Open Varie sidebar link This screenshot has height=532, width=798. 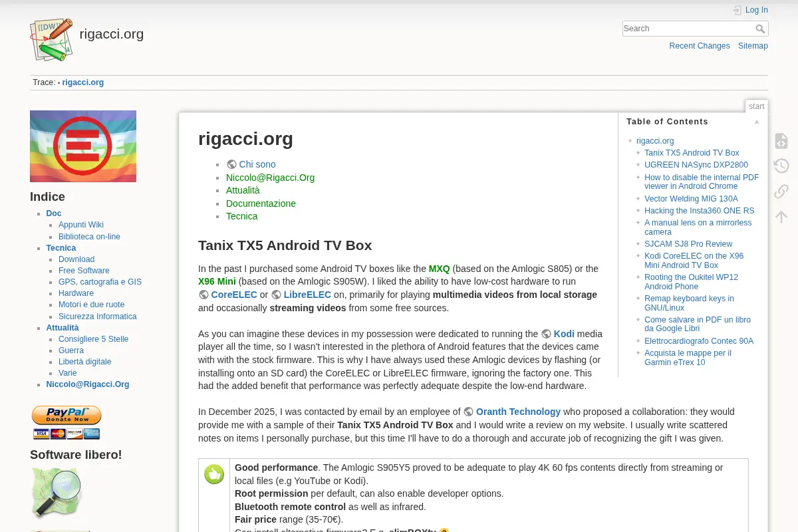(x=68, y=373)
